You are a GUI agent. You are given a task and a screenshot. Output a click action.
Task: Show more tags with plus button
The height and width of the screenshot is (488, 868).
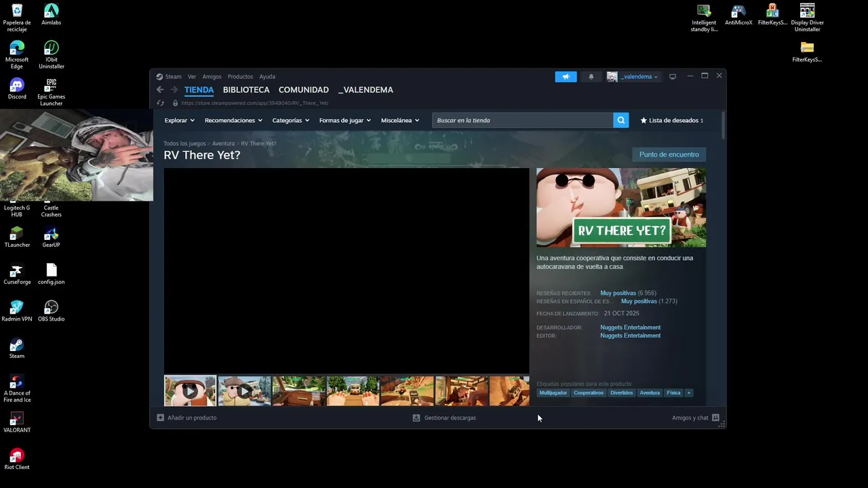(x=688, y=392)
